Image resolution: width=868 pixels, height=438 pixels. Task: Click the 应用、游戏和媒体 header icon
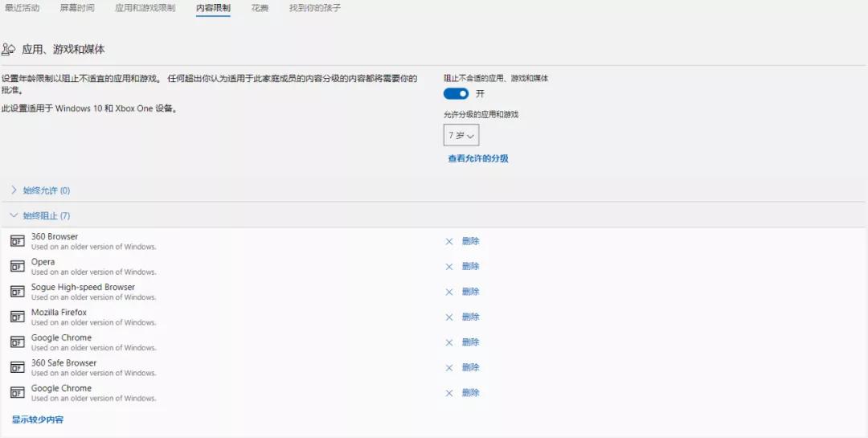pyautogui.click(x=9, y=49)
